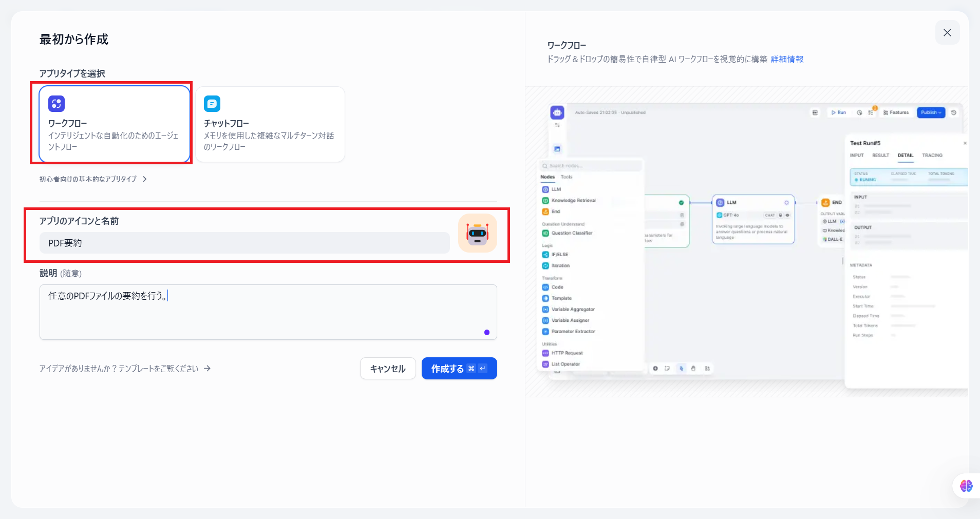Focus the app name field containing PDF要約
The width and height of the screenshot is (980, 519).
(x=244, y=243)
